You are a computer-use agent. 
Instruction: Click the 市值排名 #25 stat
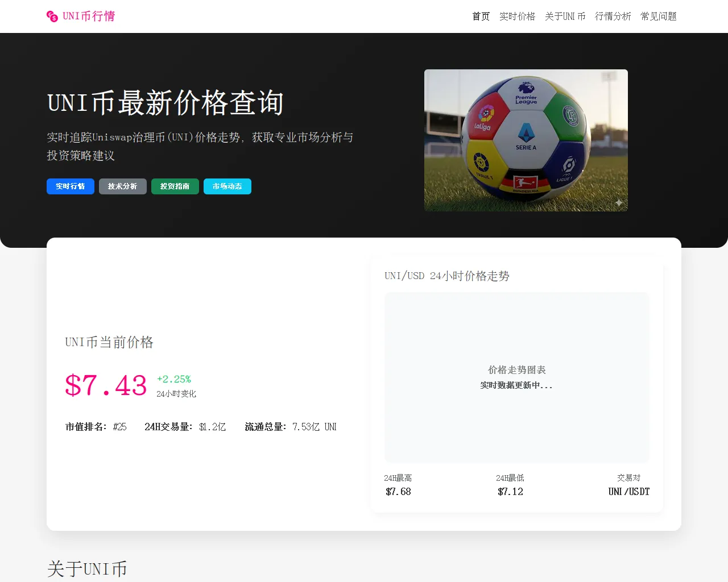(96, 427)
